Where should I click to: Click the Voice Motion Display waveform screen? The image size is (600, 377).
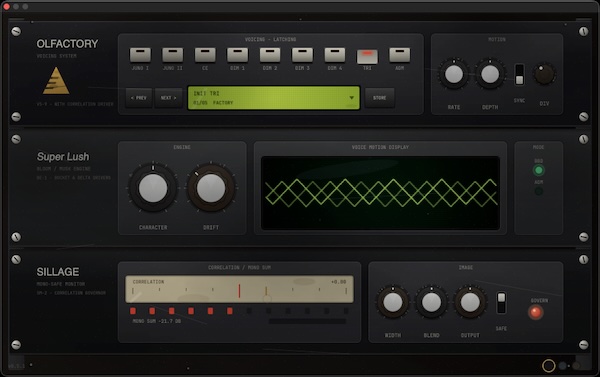(x=380, y=193)
